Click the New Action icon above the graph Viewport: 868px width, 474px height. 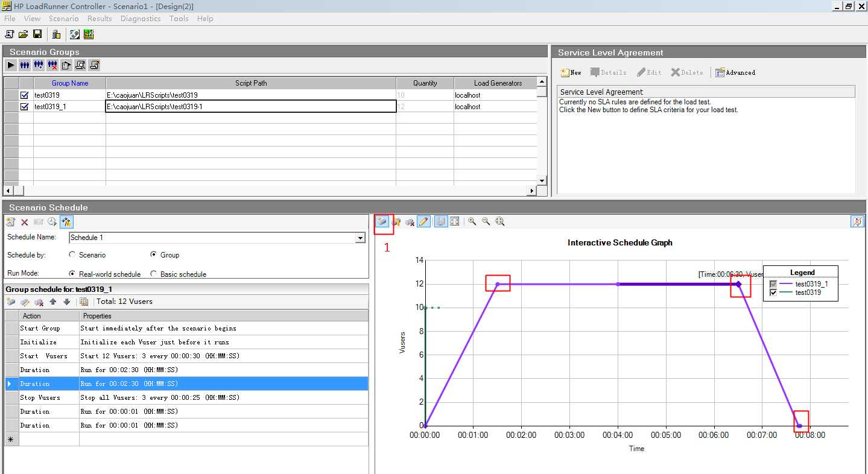(382, 222)
